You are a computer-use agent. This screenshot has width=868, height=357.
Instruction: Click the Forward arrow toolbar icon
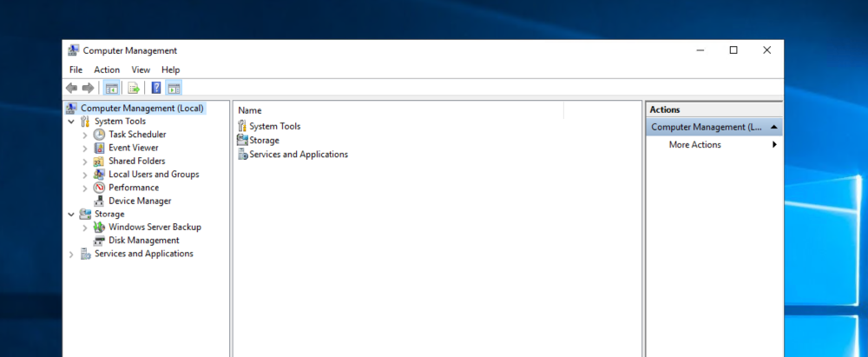coord(88,88)
